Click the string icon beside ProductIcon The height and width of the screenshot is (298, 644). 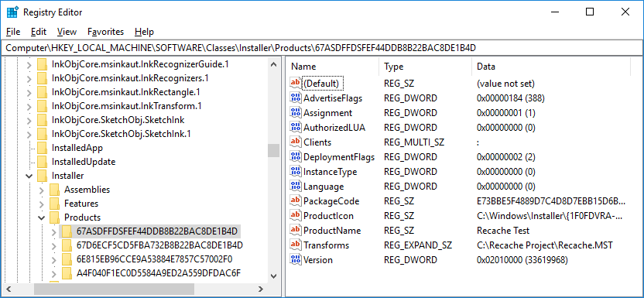coord(296,215)
